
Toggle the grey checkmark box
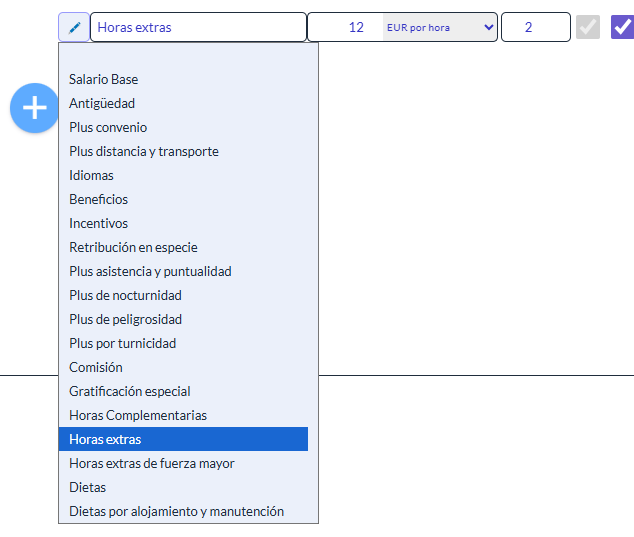click(x=588, y=27)
